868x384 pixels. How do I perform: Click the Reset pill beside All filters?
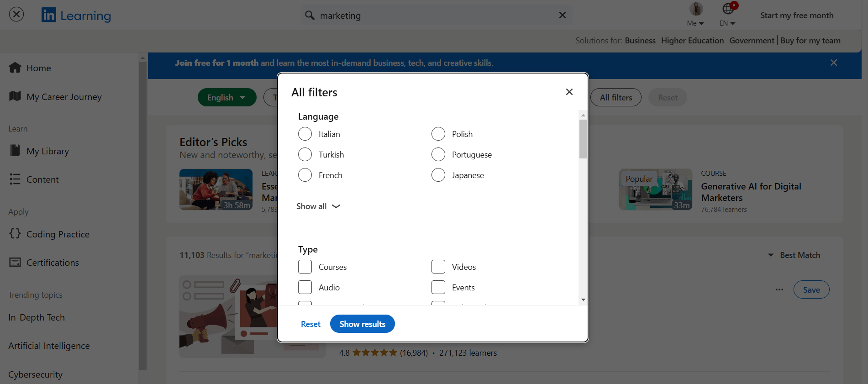(668, 97)
